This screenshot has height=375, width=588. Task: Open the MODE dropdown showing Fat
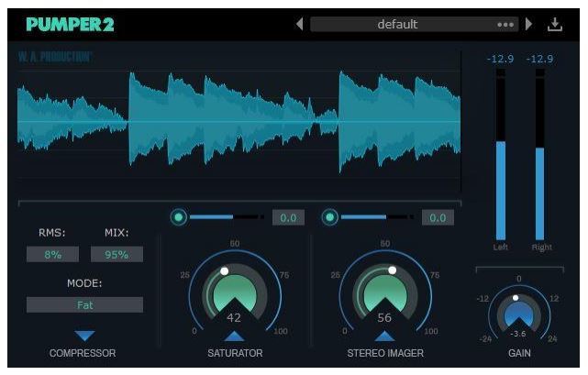click(84, 305)
